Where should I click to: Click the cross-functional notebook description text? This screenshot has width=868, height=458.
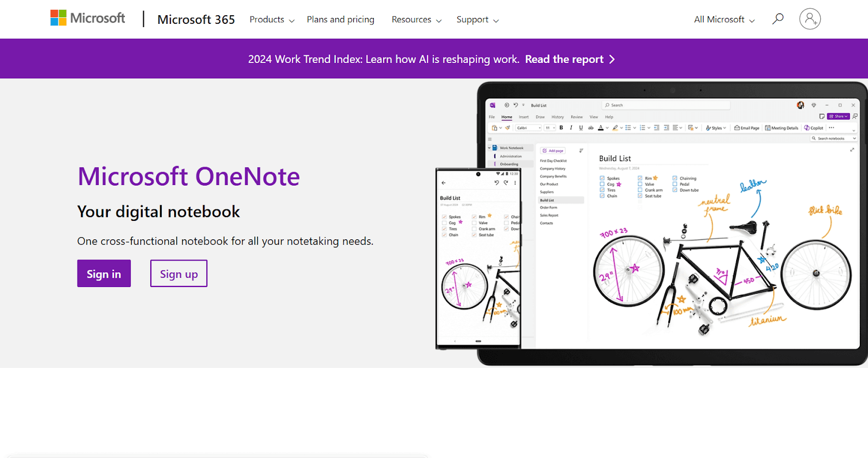pyautogui.click(x=225, y=241)
